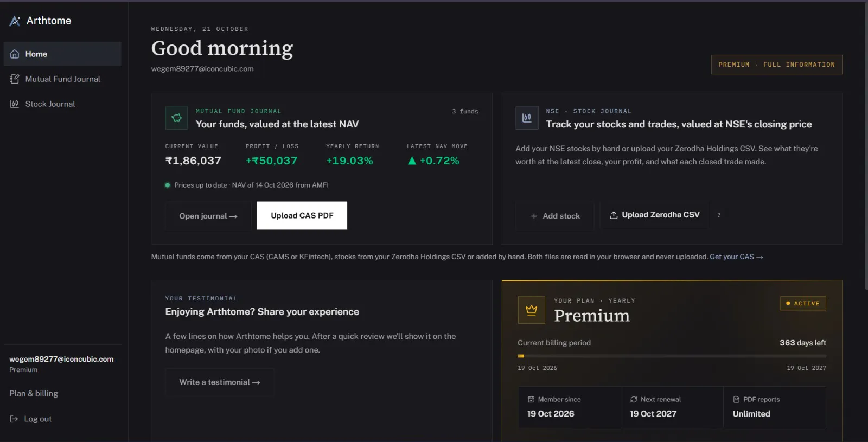Click the Member since calendar icon
This screenshot has width=868, height=442.
[531, 400]
